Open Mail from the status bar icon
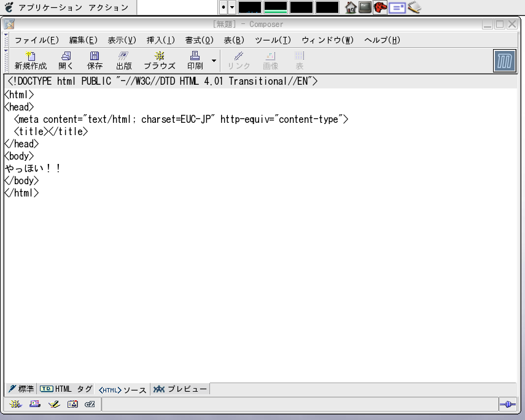This screenshot has width=525, height=420. [35, 404]
